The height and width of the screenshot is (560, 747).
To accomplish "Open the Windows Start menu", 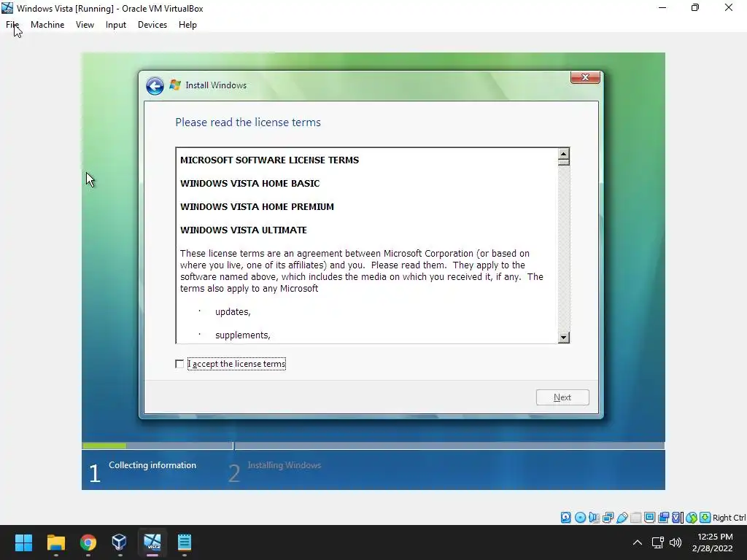I will (x=23, y=542).
